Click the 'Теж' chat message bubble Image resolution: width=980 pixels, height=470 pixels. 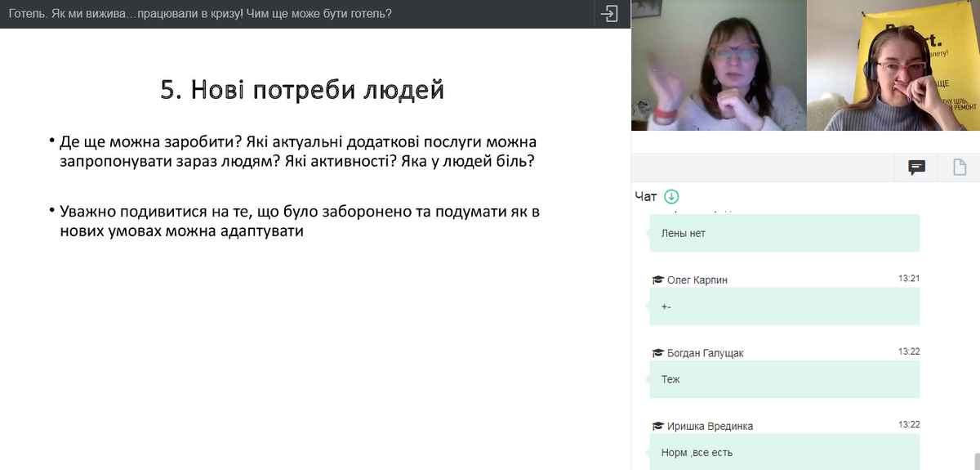point(784,379)
